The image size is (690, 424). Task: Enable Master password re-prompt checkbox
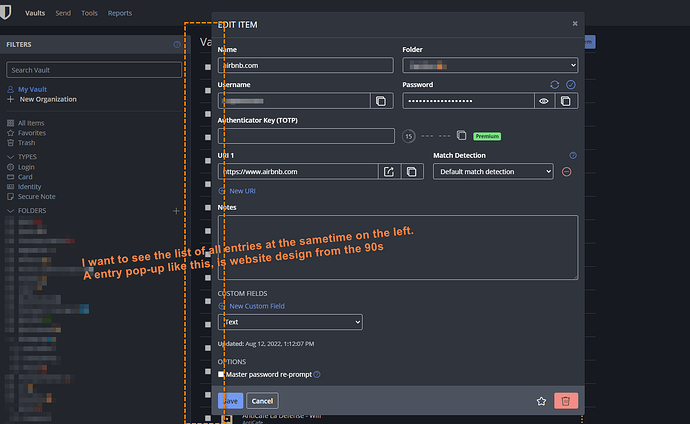(221, 374)
